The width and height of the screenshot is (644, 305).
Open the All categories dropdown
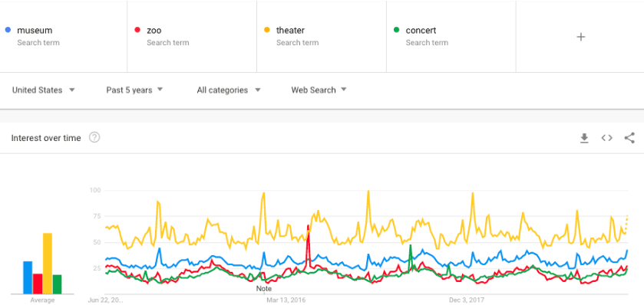tap(229, 90)
